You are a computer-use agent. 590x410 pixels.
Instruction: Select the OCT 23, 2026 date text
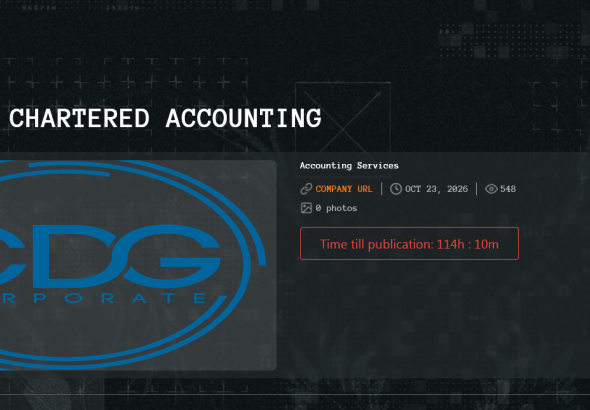tap(436, 189)
